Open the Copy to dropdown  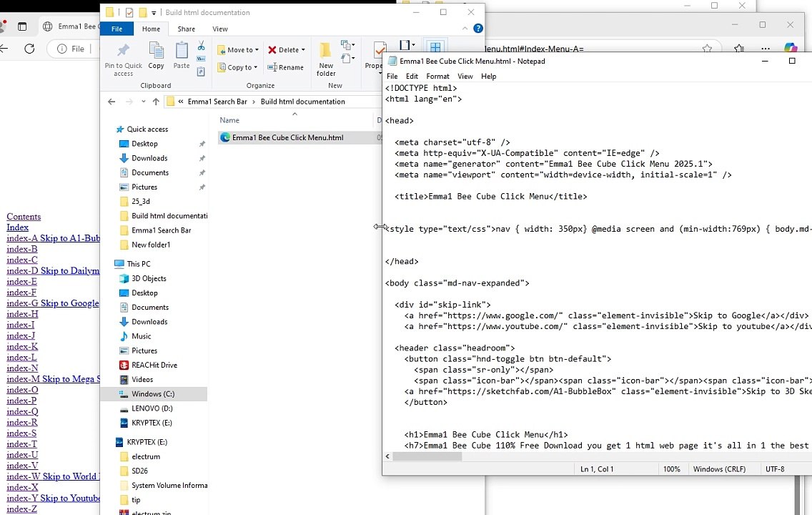click(237, 67)
